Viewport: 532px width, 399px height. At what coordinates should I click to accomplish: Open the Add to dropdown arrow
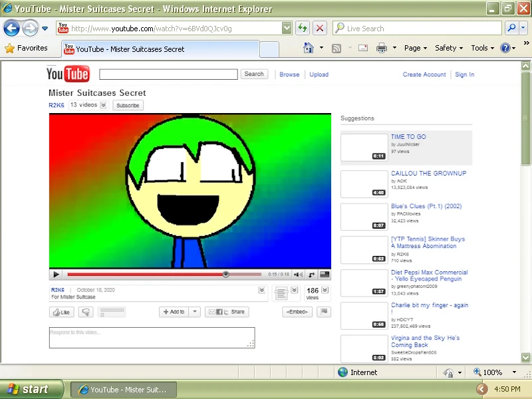pos(194,311)
